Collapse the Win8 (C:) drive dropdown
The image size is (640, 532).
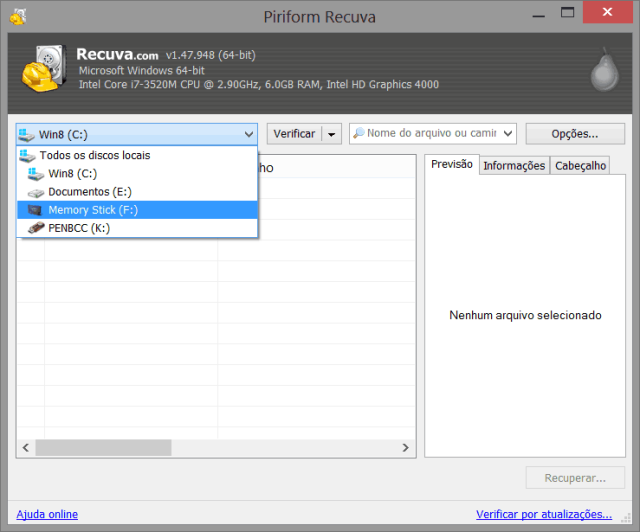point(248,133)
